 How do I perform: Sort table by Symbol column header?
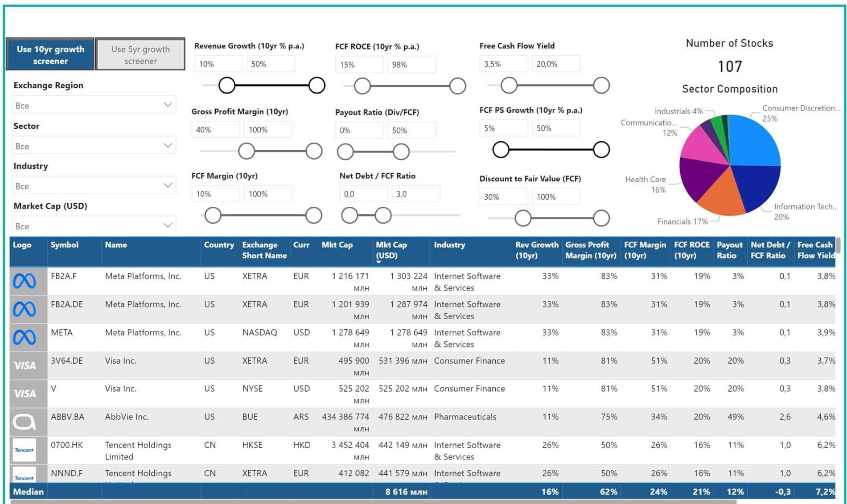65,245
